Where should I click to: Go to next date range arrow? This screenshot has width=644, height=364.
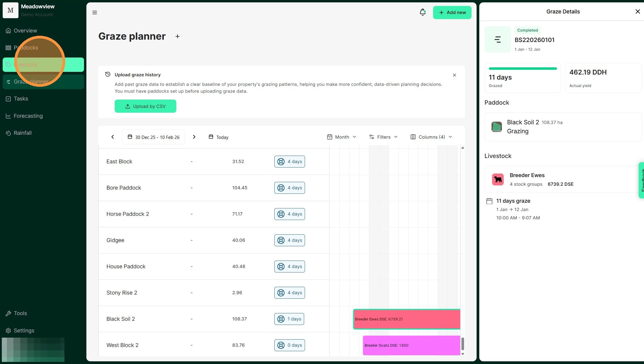pyautogui.click(x=194, y=137)
